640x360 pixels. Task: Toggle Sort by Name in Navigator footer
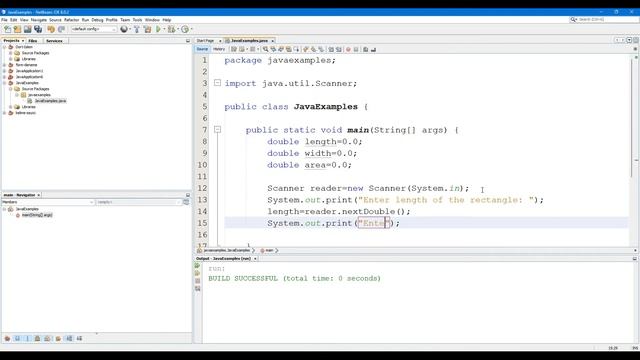(69, 338)
